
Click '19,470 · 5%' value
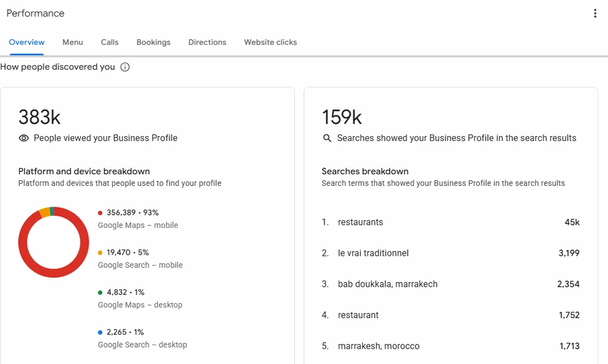128,252
